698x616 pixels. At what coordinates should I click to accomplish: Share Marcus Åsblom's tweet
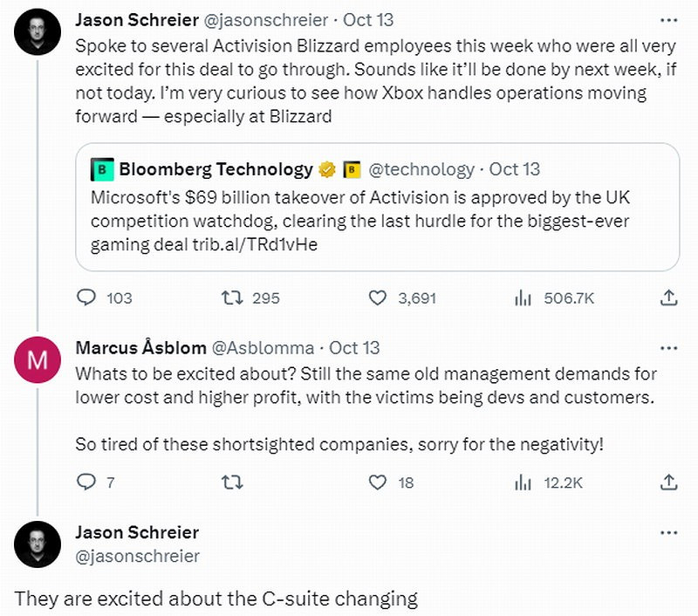[668, 481]
